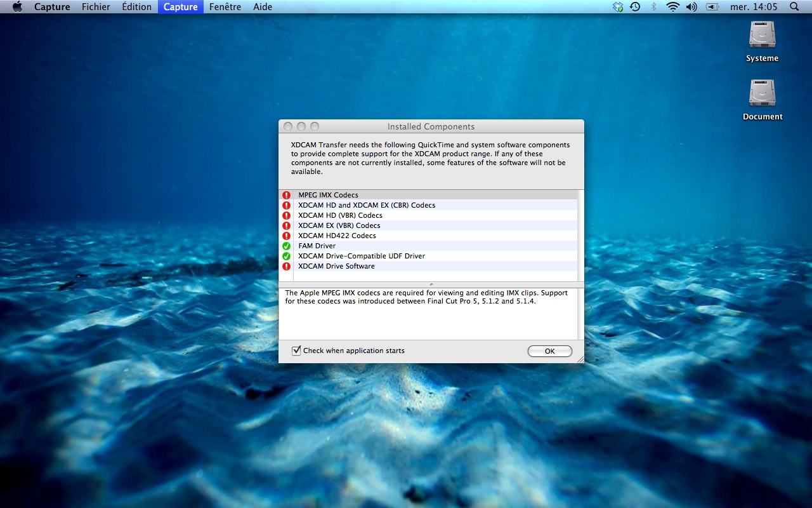Close the Installed Components window
The image size is (812, 508).
tap(288, 126)
